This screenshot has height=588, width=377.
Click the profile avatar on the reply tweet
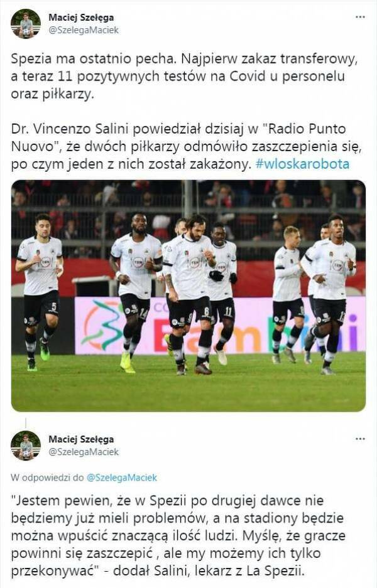tap(26, 446)
